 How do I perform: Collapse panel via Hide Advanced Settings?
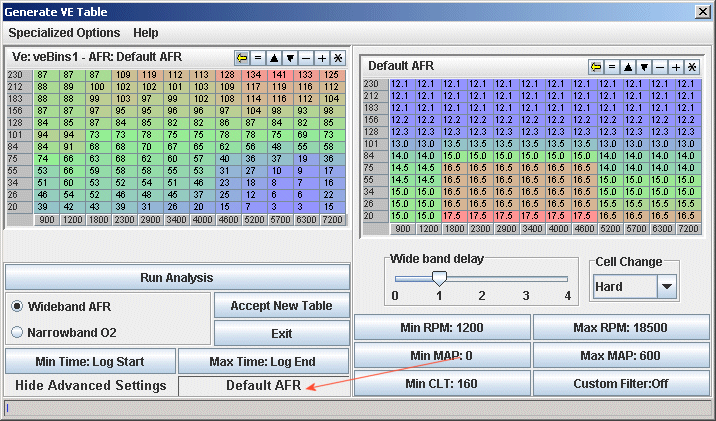point(90,386)
